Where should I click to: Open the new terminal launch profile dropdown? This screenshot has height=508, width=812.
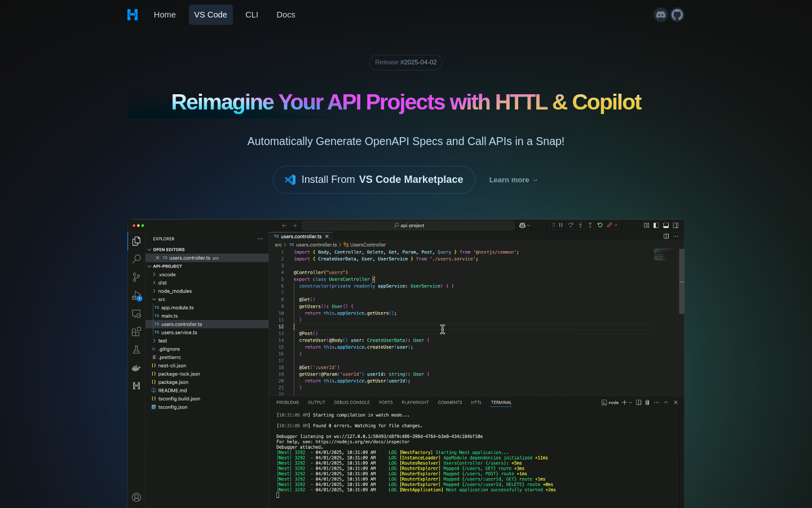click(x=630, y=402)
